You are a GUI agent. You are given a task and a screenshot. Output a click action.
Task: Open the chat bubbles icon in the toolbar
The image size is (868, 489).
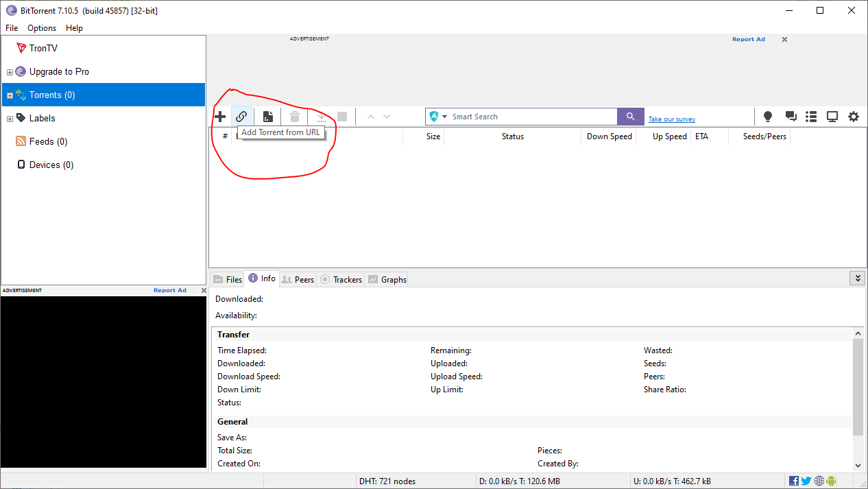pyautogui.click(x=791, y=117)
